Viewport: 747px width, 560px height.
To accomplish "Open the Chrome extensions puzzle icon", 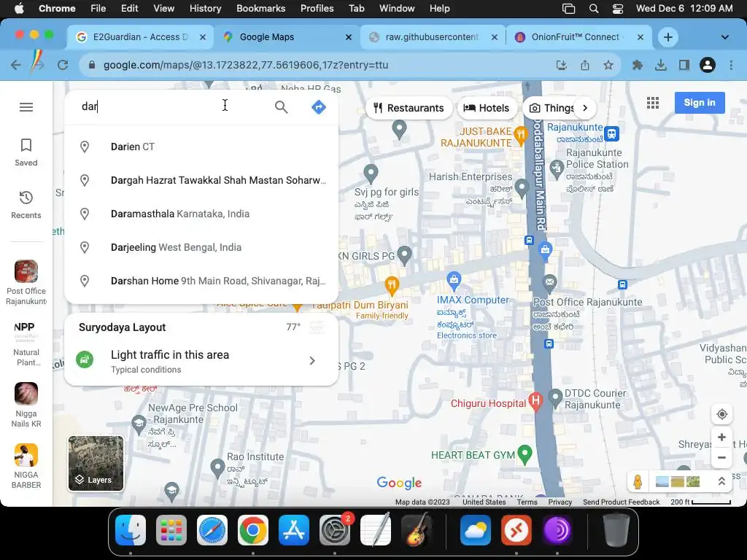I will 637,65.
